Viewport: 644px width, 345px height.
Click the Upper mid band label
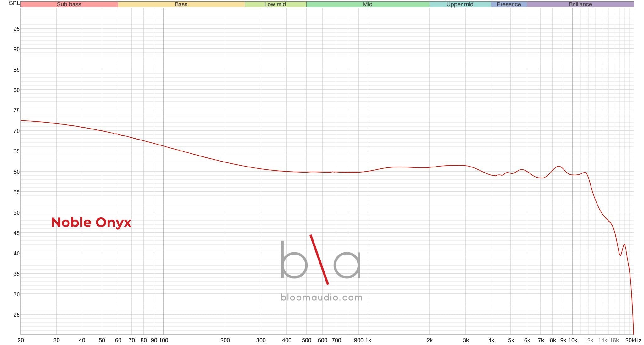[460, 4]
